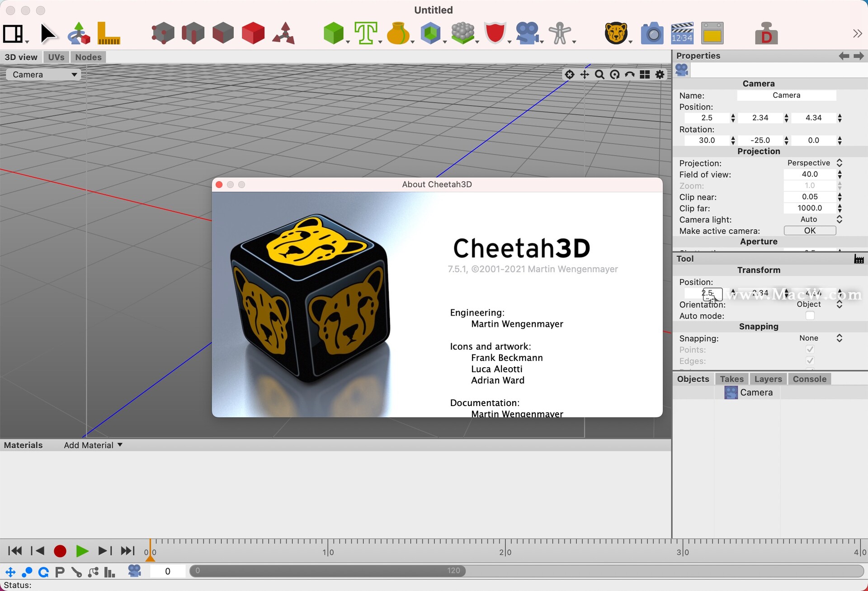
Task: Go to next object with right arrow
Action: [x=859, y=56]
